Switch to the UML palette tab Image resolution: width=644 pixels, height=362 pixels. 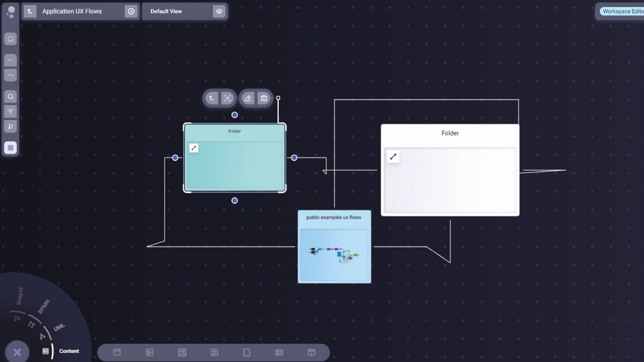(59, 327)
